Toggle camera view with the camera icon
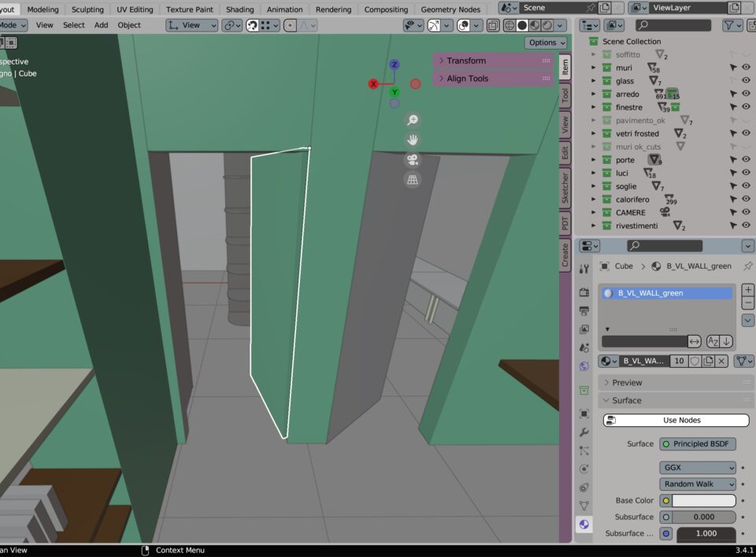The image size is (756, 557). (412, 159)
